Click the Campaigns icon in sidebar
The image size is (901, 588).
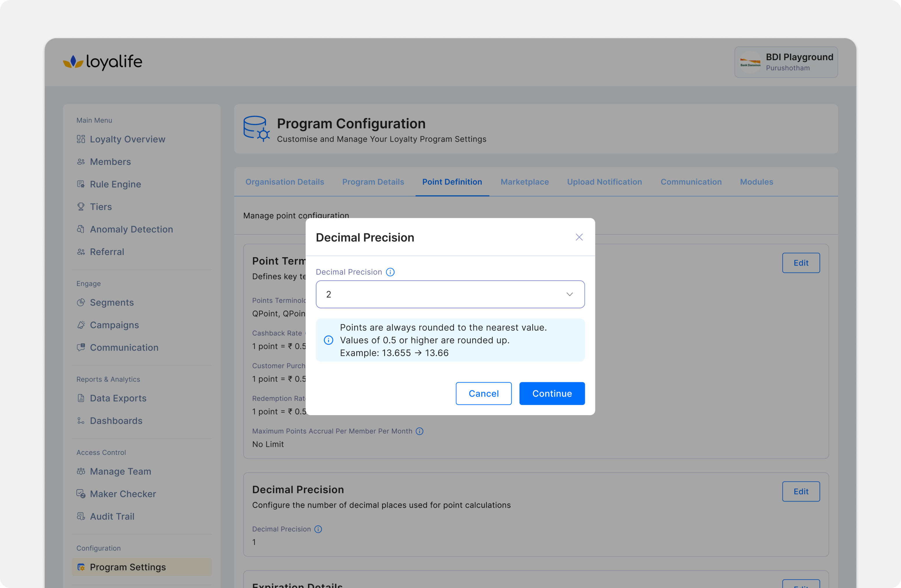pos(81,325)
